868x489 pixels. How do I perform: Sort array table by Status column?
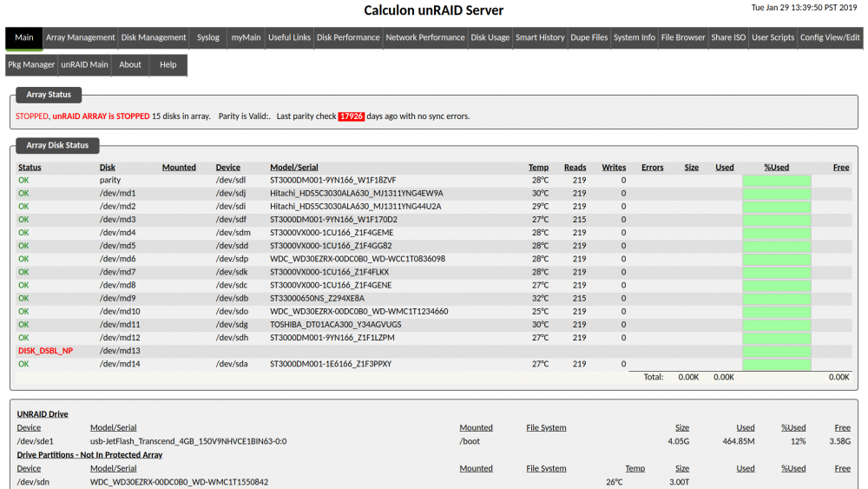point(30,168)
